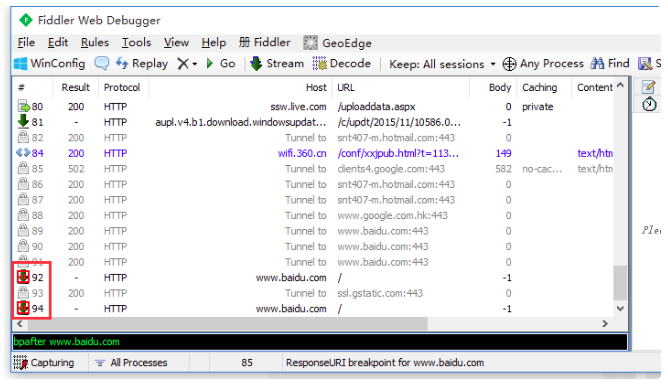This screenshot has height=386, width=668.
Task: Open the Help menu
Action: coord(213,43)
